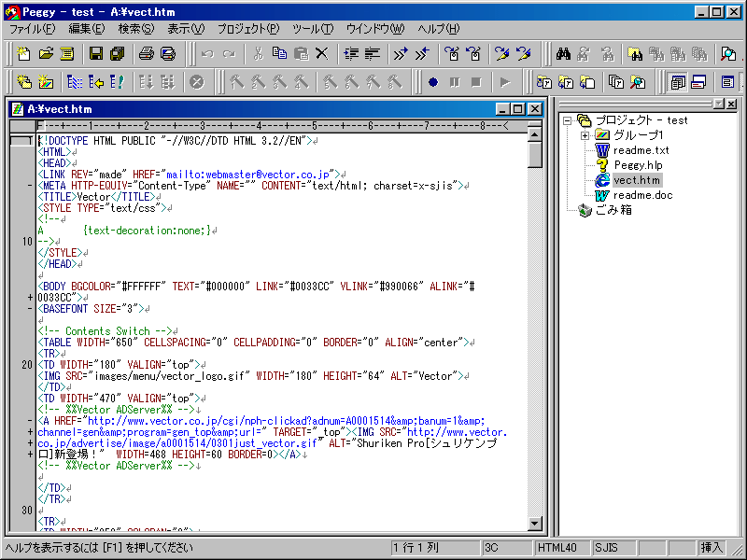Open the ファイル(F) menu

[x=33, y=29]
